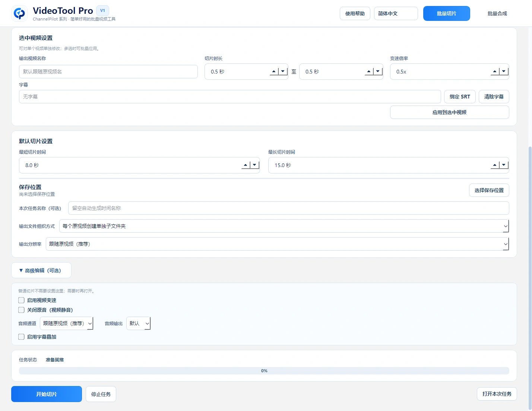Tick the 关闭原音 (视频静音) checkbox
This screenshot has height=411, width=532.
click(x=21, y=310)
